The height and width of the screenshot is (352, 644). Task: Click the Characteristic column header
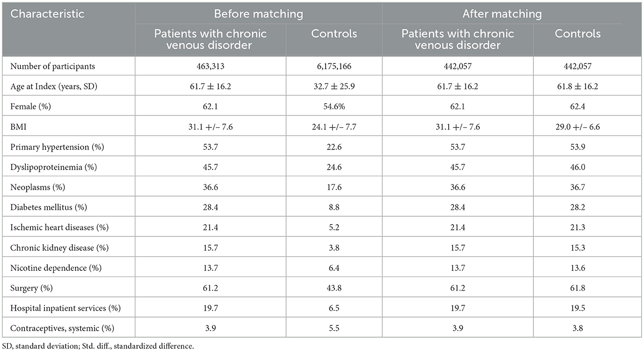click(47, 14)
